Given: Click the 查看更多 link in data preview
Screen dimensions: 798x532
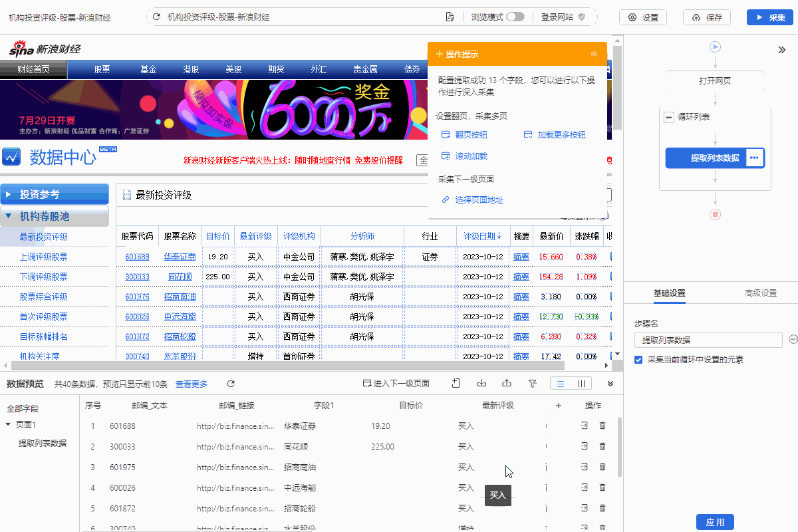Looking at the screenshot, I should coord(192,384).
